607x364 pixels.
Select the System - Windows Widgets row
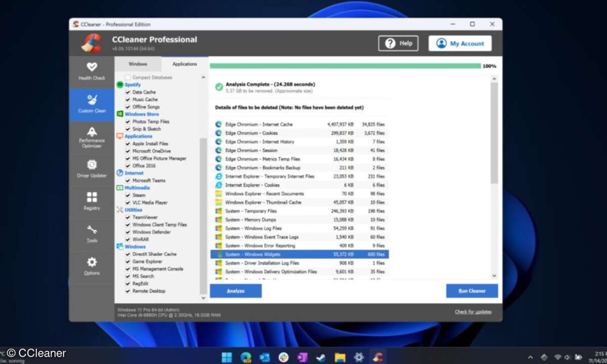pyautogui.click(x=299, y=254)
